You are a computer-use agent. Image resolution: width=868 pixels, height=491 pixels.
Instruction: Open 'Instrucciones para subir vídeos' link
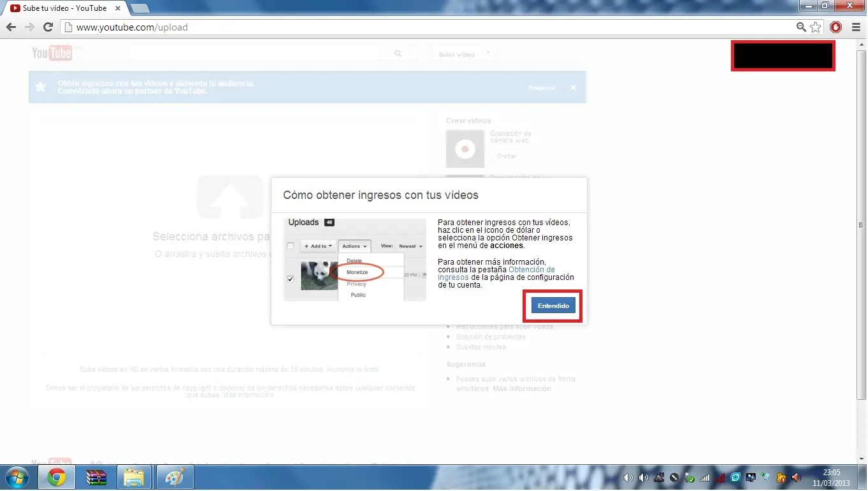click(505, 326)
